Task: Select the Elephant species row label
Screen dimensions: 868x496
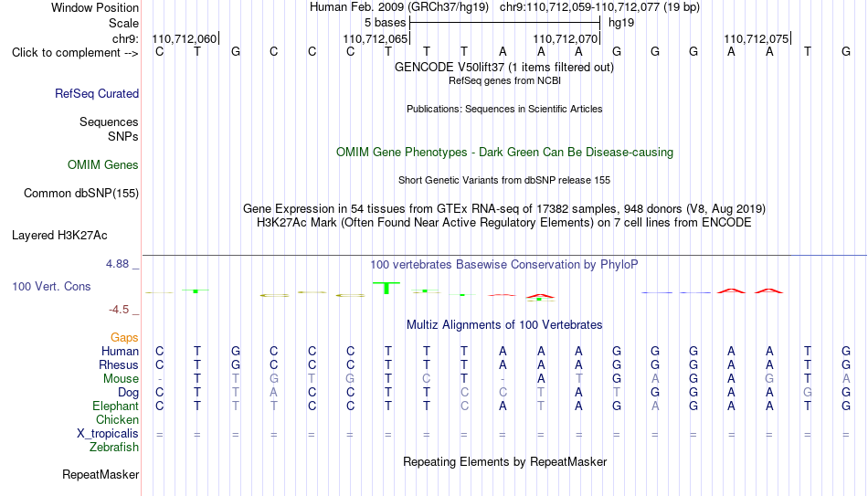Action: point(116,406)
